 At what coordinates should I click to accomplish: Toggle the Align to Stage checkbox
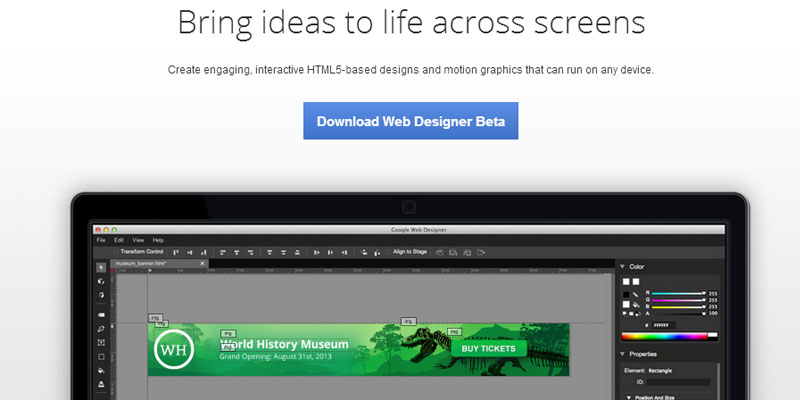coord(391,252)
